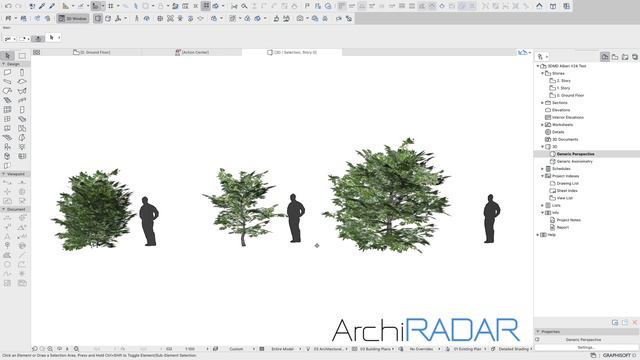Collapse the Viewpoint toolbox section

coord(4,174)
